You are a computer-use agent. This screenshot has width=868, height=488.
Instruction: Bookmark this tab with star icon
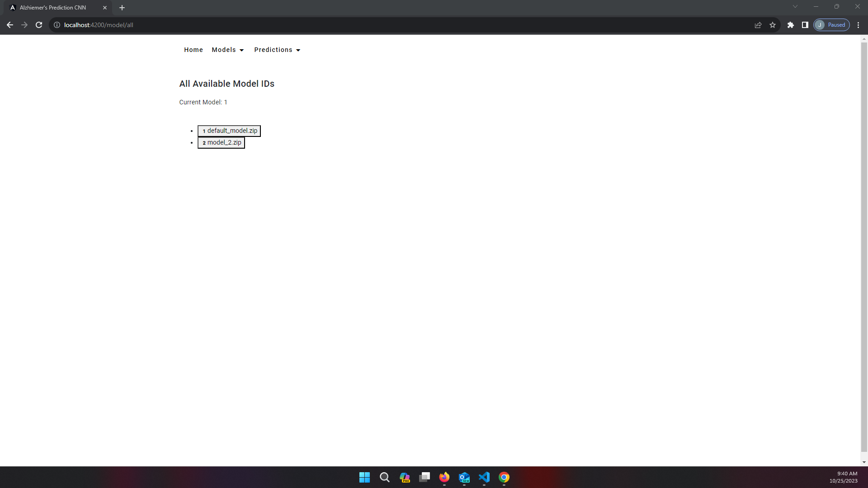pos(773,25)
